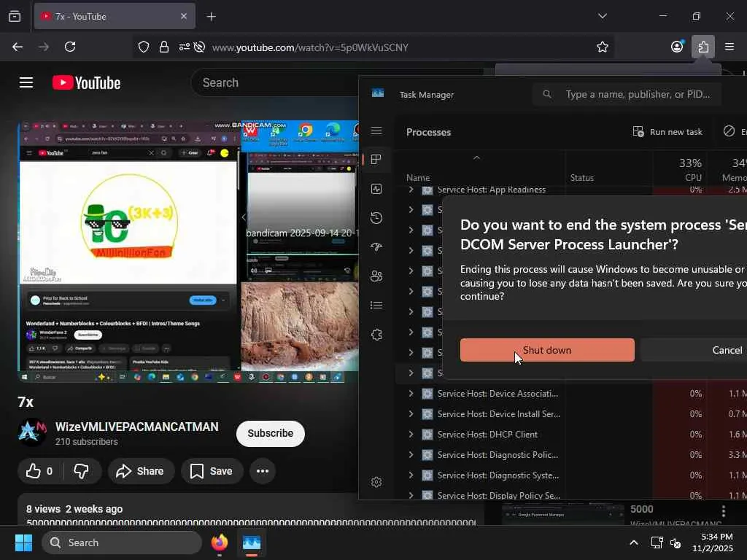Expand Service Host: App Readiness

tap(411, 190)
